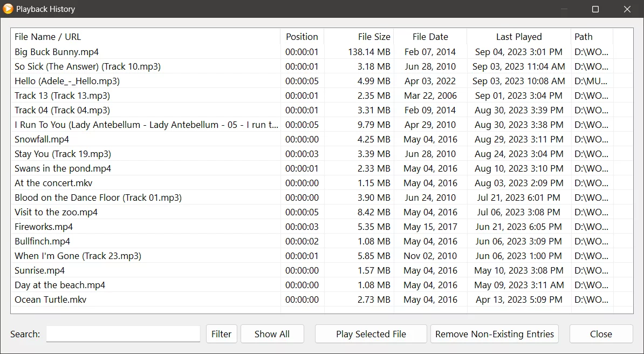Click May 15, 2017 file date cell
The width and height of the screenshot is (644, 354).
click(430, 227)
